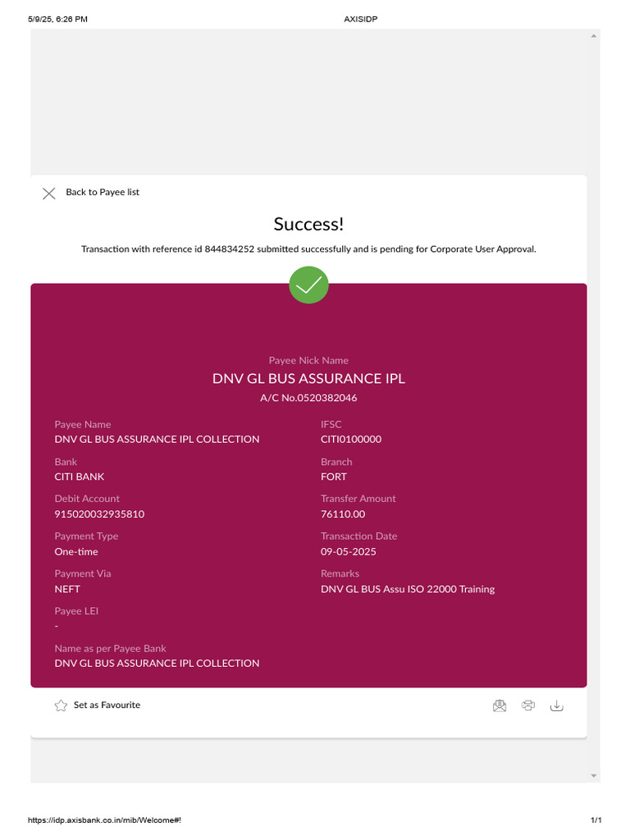Click the DNV GL BUS ASSURANCE IPL nick name
630x840 pixels.
point(308,379)
